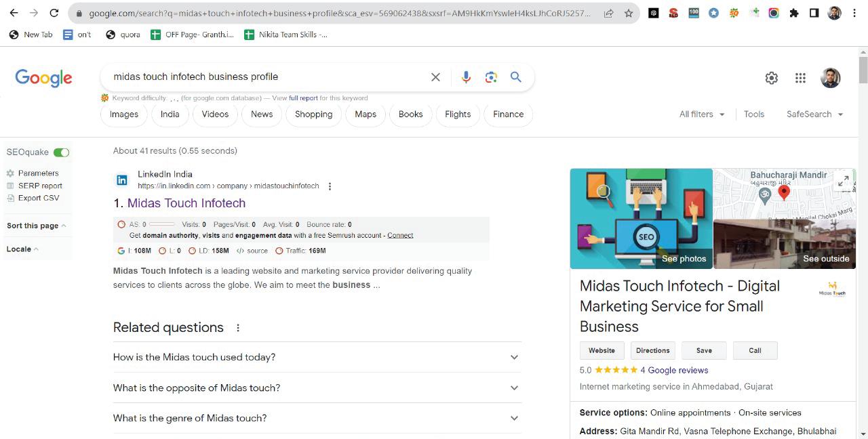The width and height of the screenshot is (868, 439).
Task: Open the Midas Touch Infotech LinkedIn result
Action: coord(186,203)
